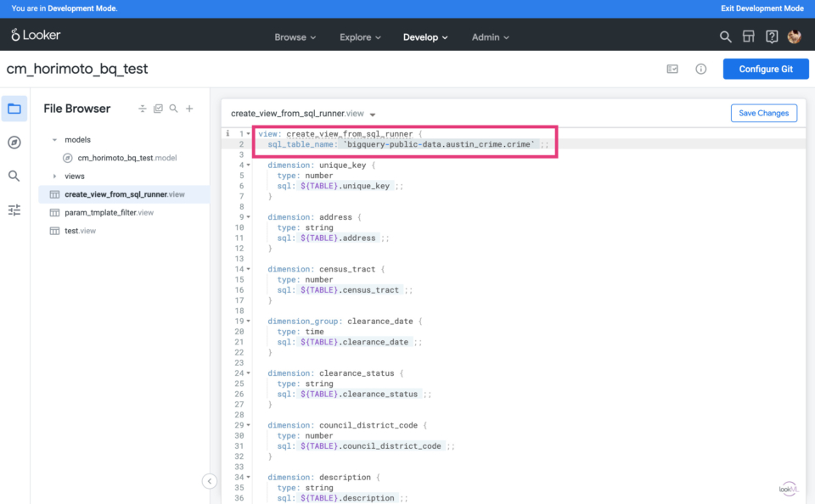The image size is (815, 504).
Task: Collapse the File Browser side panel
Action: 210,481
